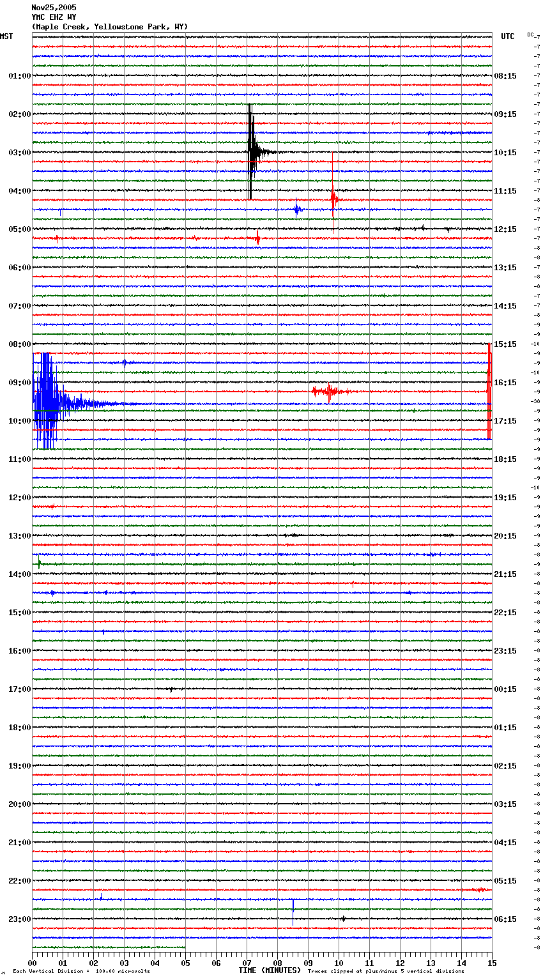Select the 04:00 MST row label
This screenshot has width=543, height=980.
click(x=20, y=191)
